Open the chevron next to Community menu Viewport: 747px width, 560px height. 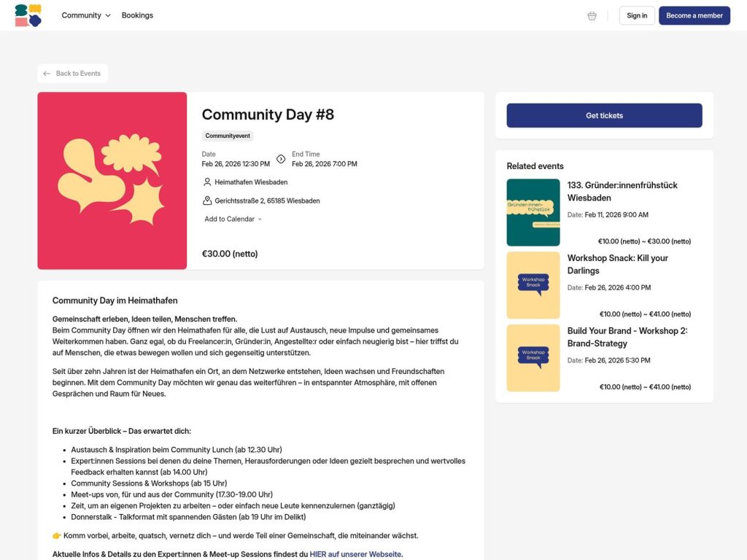[x=107, y=15]
